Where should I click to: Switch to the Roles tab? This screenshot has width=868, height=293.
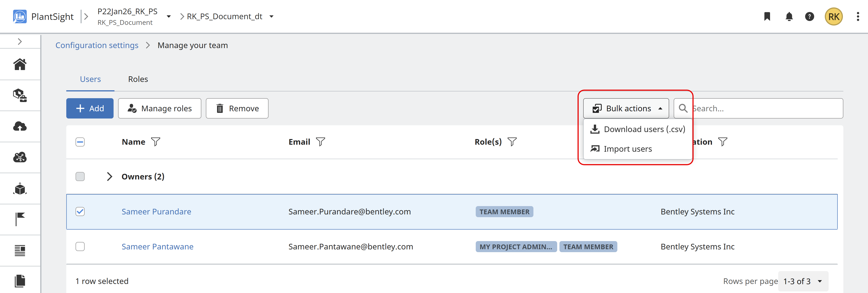click(x=138, y=79)
